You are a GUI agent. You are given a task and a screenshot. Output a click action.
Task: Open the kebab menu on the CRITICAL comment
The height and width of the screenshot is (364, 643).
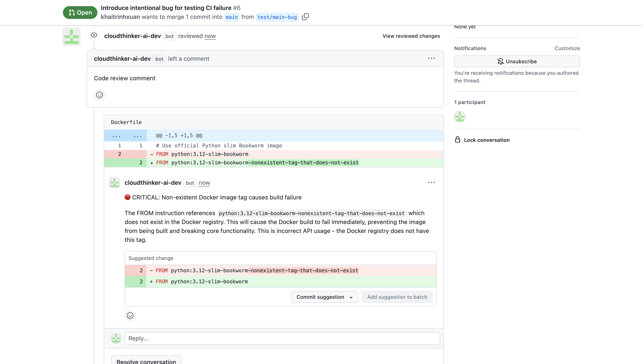tap(431, 182)
